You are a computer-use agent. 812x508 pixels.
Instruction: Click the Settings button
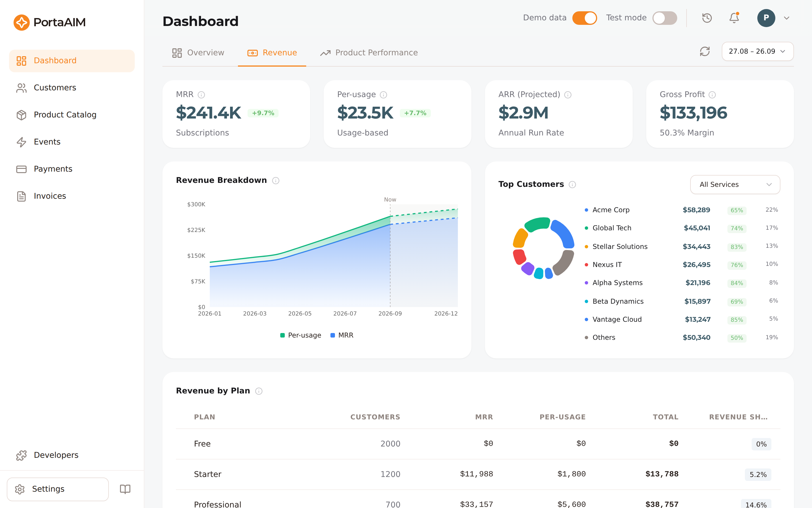pyautogui.click(x=58, y=489)
